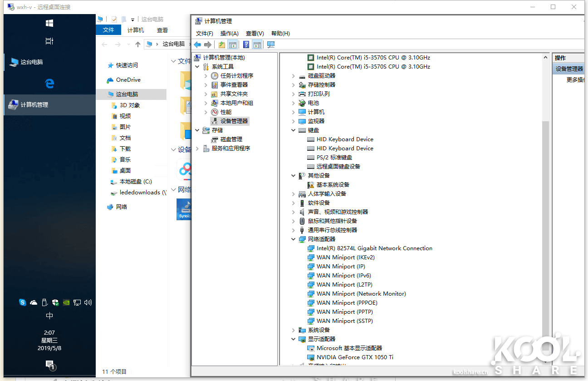The image size is (588, 381).
Task: Click the blue Back arrow in the toolbar
Action: coord(197,45)
